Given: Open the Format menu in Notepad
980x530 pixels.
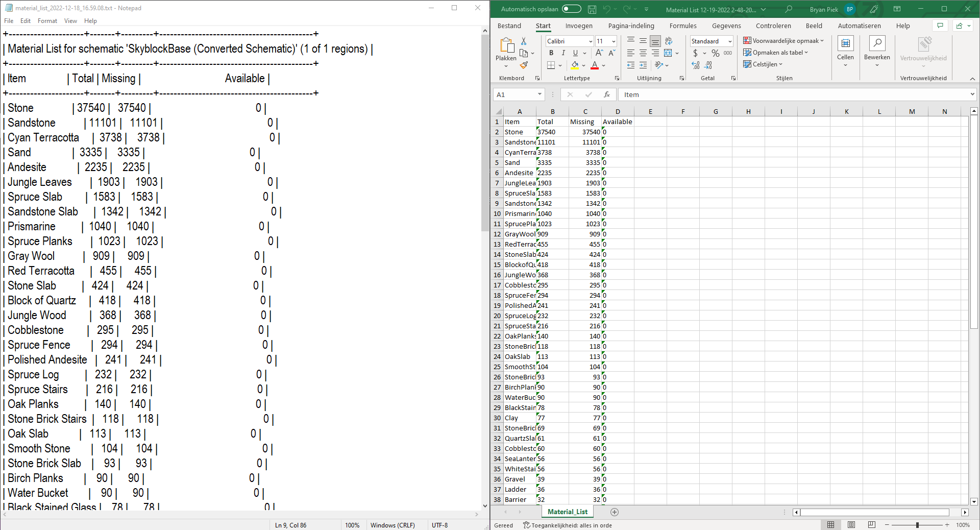Looking at the screenshot, I should click(47, 21).
